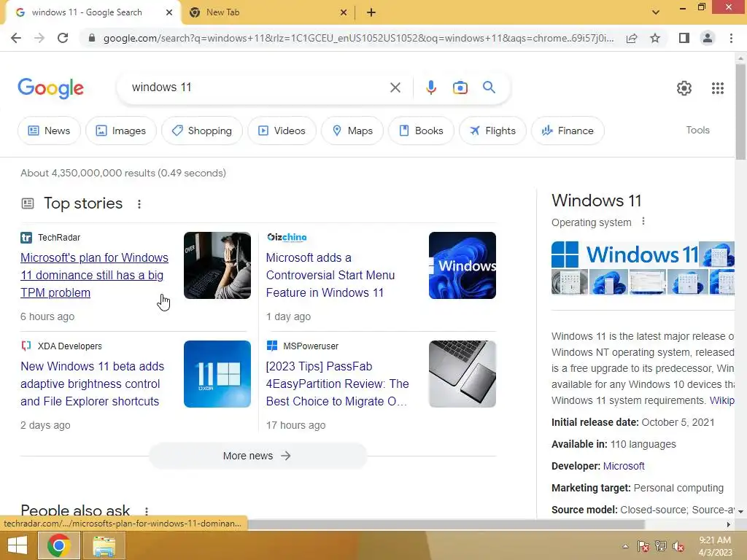This screenshot has height=560, width=747.
Task: Open Windows 11 logo image in panel
Action: click(624, 254)
